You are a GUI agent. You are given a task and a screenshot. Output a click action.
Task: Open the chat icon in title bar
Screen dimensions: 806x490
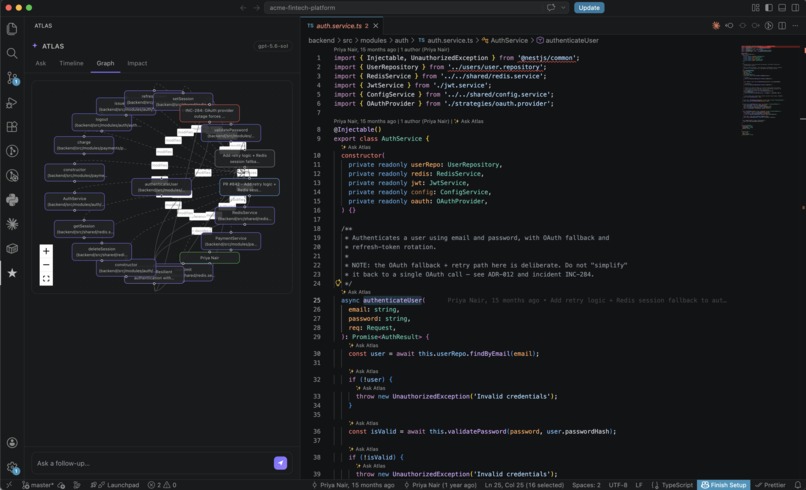coord(551,8)
